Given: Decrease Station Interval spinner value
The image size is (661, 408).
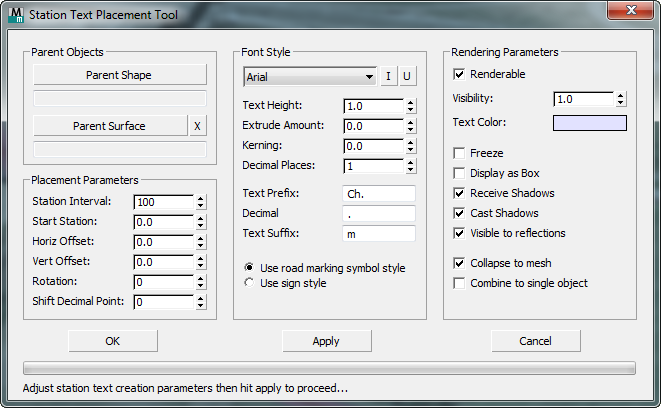Looking at the screenshot, I should click(x=201, y=206).
